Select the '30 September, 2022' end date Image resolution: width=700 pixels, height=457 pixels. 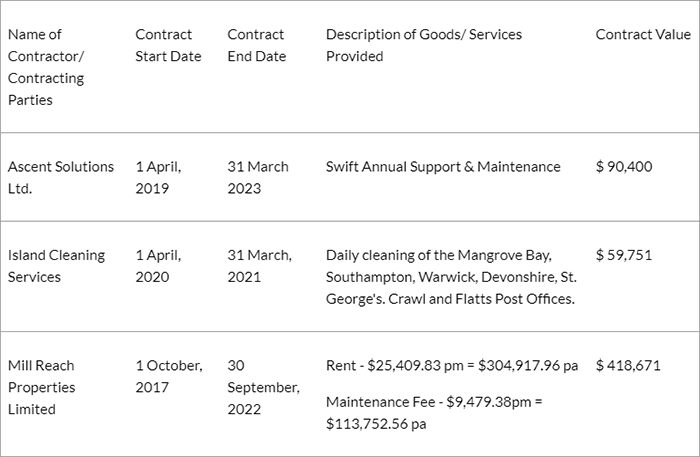pyautogui.click(x=263, y=387)
